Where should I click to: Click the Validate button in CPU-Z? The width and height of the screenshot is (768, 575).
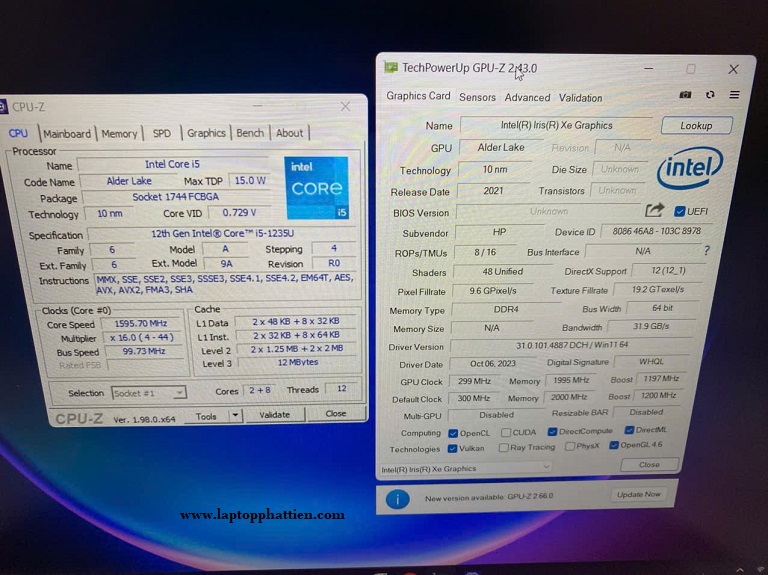coord(275,414)
